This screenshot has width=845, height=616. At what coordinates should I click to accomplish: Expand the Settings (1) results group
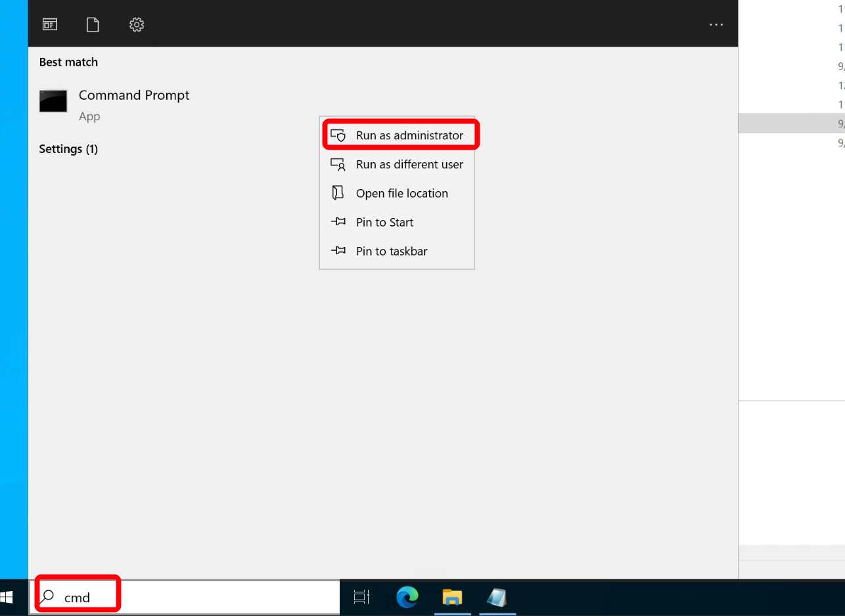click(x=68, y=149)
